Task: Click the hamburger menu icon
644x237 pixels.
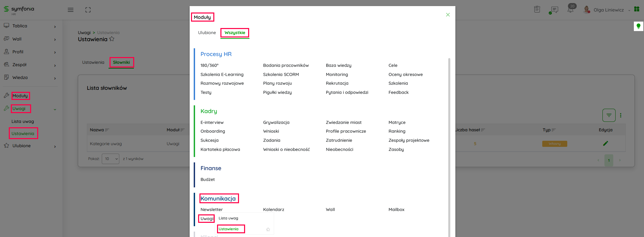Action: click(x=71, y=10)
